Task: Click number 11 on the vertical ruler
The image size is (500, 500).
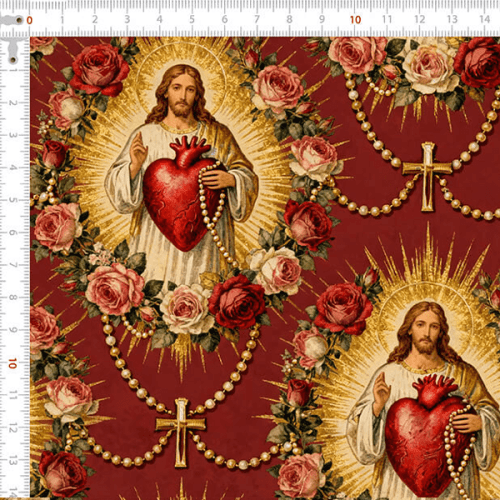Action: point(13,396)
